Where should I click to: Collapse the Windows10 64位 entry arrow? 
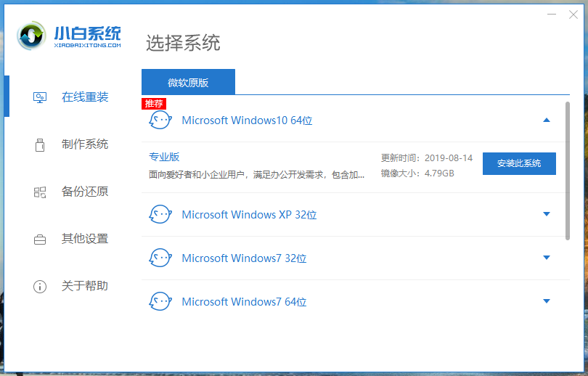(x=547, y=120)
